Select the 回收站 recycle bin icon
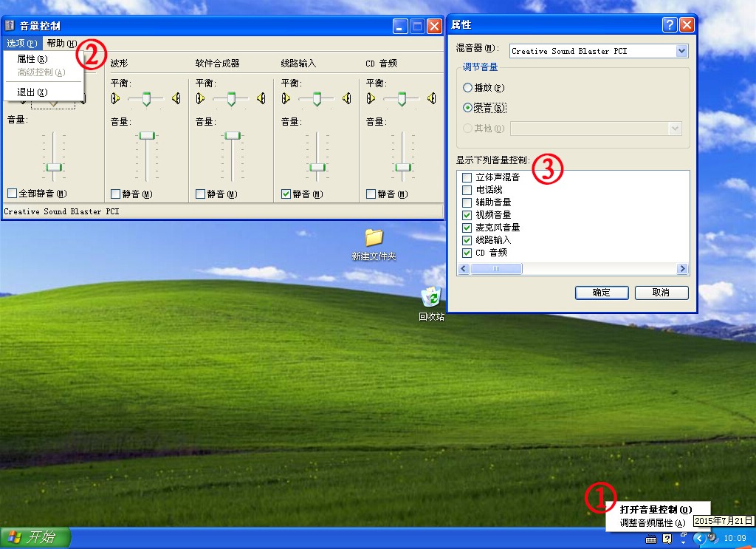756x549 pixels. (x=431, y=297)
